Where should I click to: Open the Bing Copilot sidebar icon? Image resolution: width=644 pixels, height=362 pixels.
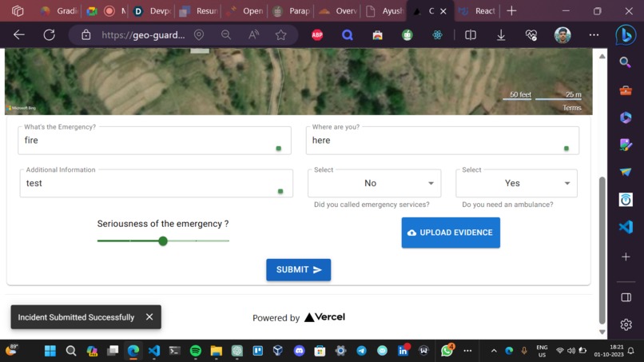point(626,35)
